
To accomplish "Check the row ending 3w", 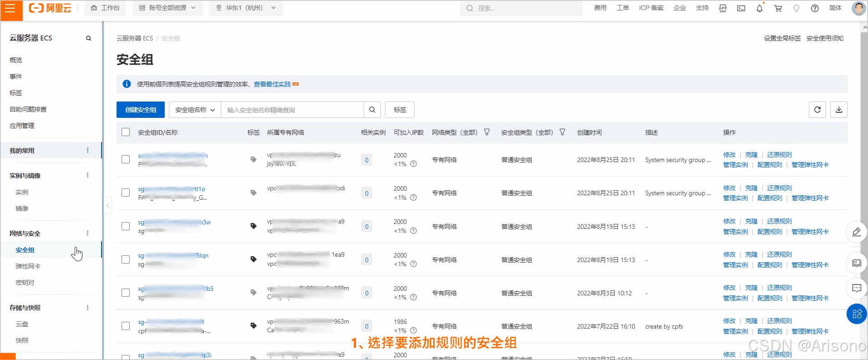I will [x=126, y=226].
